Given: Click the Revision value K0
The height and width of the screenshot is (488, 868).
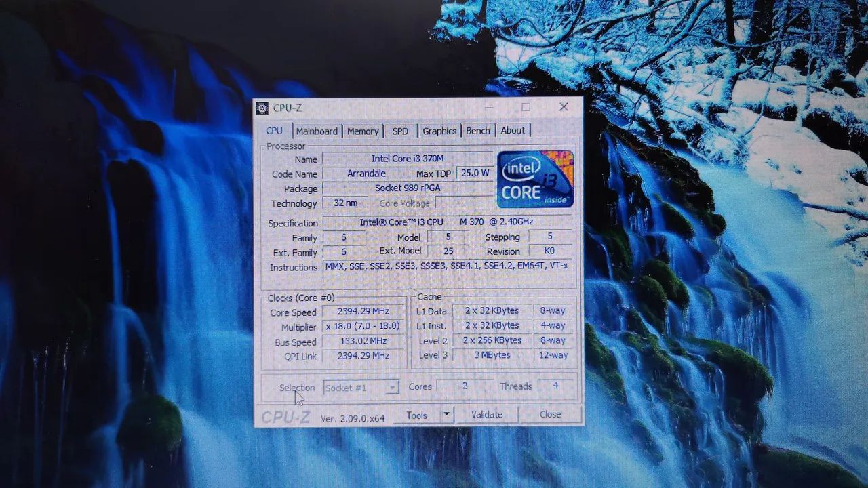Looking at the screenshot, I should pos(550,251).
